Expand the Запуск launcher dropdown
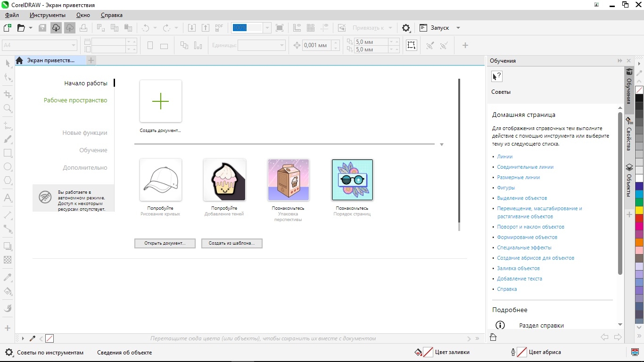644x362 pixels. [458, 28]
